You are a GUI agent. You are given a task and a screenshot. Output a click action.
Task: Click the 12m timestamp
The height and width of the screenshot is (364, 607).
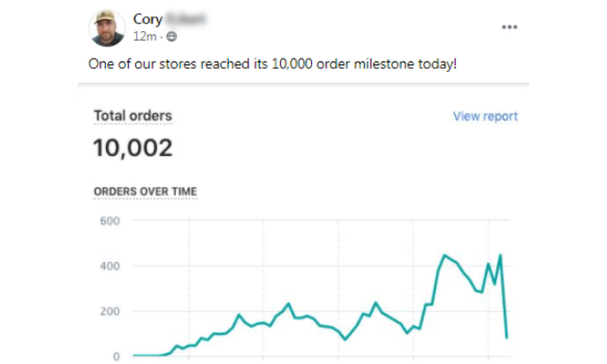(x=144, y=35)
